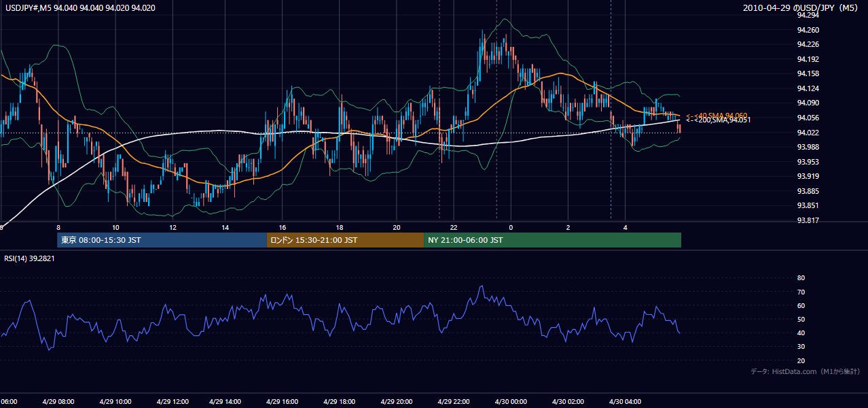Click the 93.817 price axis label
This screenshot has width=868, height=408.
808,220
